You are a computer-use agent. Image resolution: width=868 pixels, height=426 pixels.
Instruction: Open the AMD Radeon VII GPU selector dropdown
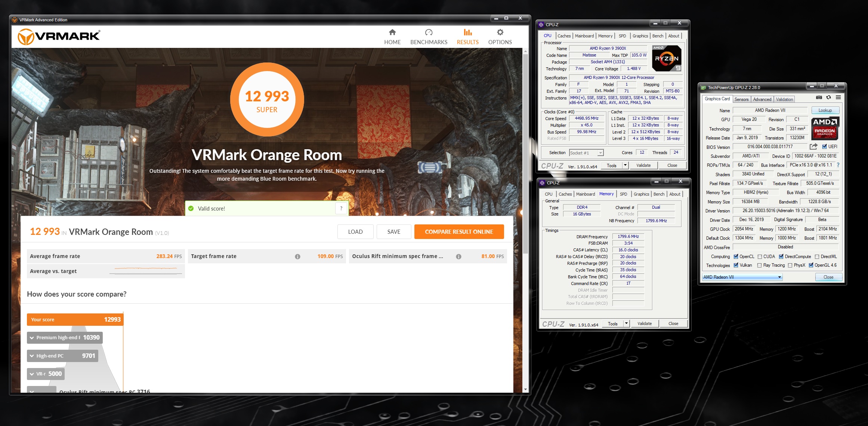click(x=742, y=277)
